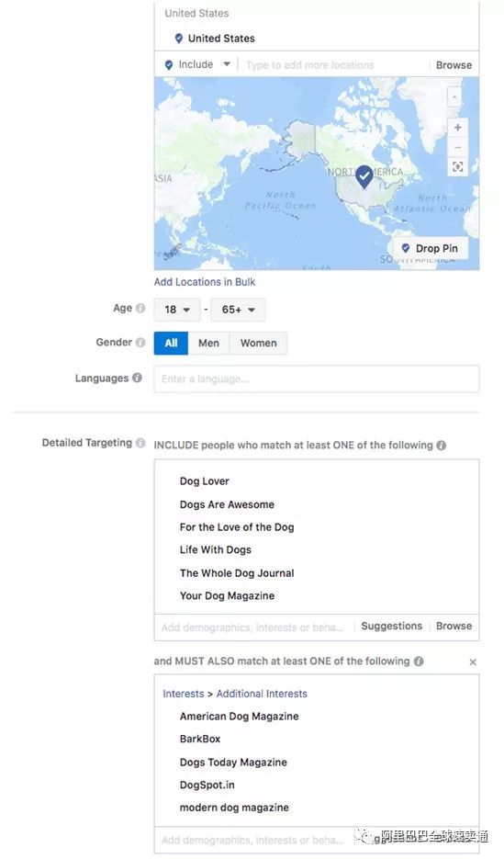Viewport: 504px width, 859px height.
Task: Click the Gender info icon
Action: point(140,343)
